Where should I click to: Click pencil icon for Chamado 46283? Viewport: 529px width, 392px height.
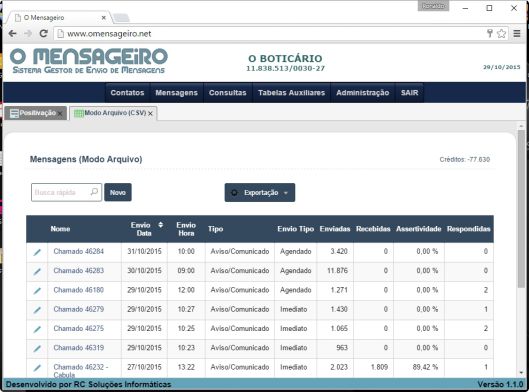(37, 271)
